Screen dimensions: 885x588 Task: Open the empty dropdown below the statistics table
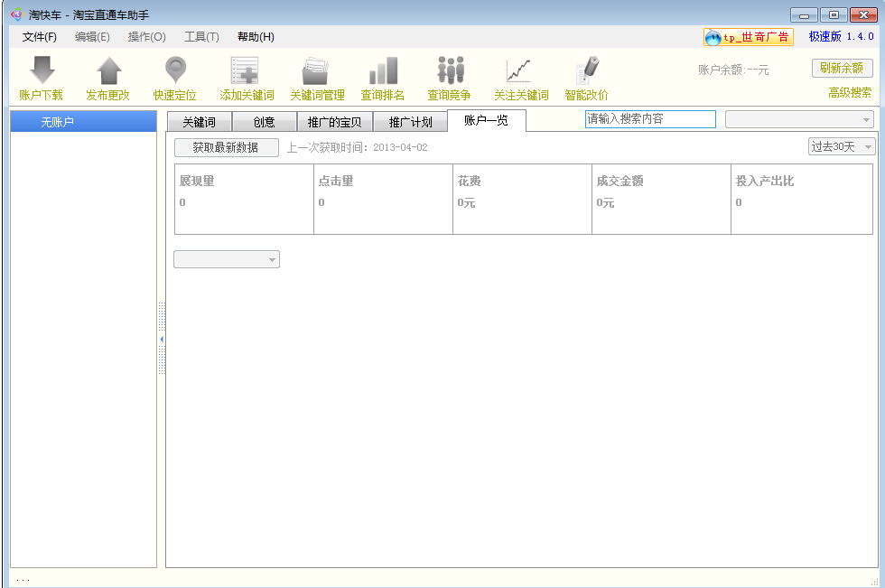coord(226,260)
